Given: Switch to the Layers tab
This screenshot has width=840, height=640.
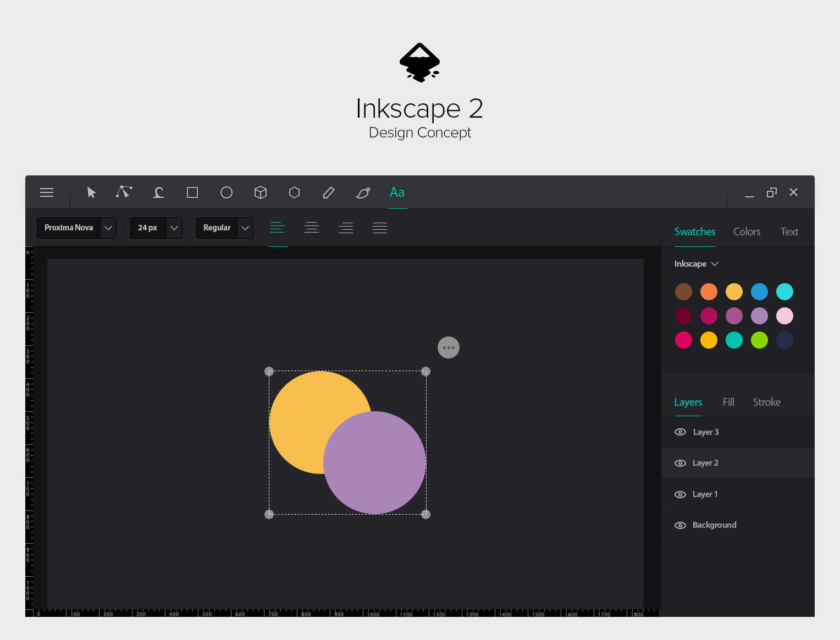Looking at the screenshot, I should tap(688, 402).
